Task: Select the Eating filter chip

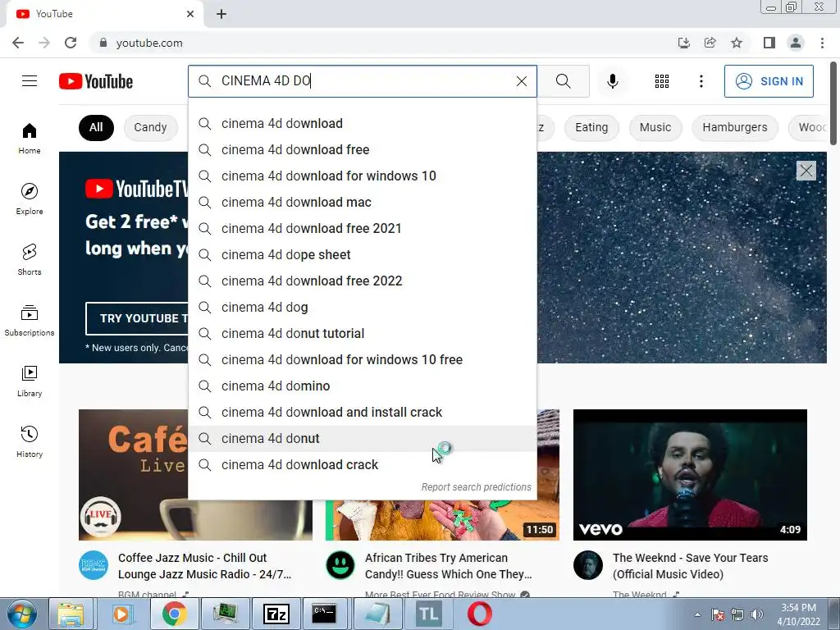Action: (x=591, y=127)
